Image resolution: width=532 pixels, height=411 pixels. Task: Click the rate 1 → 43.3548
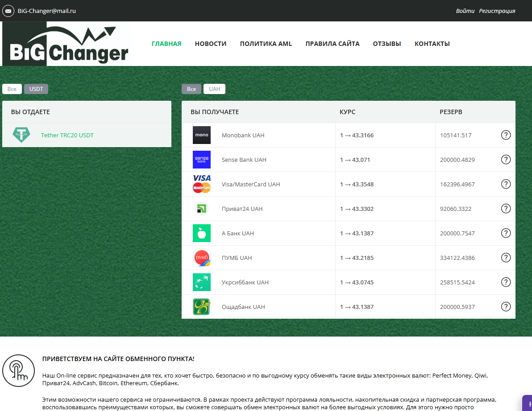click(x=357, y=184)
